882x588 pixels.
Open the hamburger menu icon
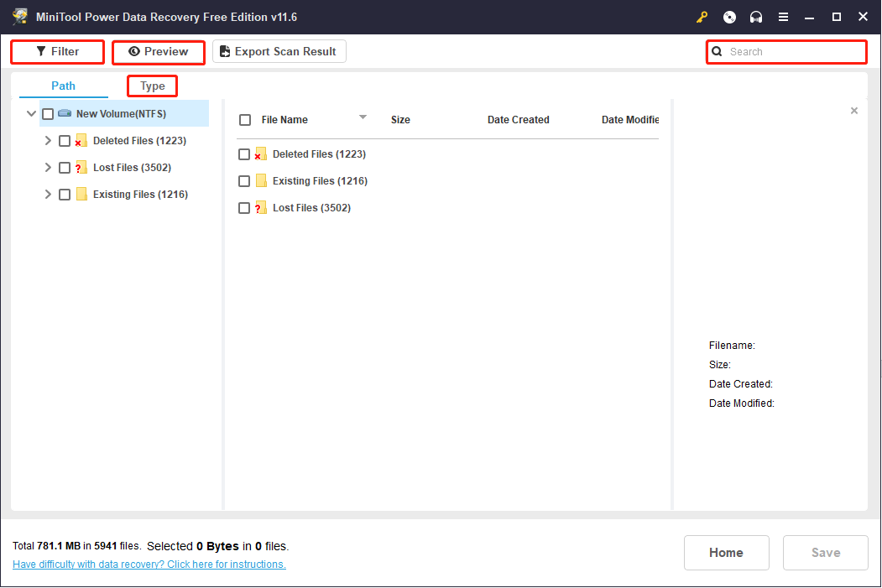(x=783, y=18)
